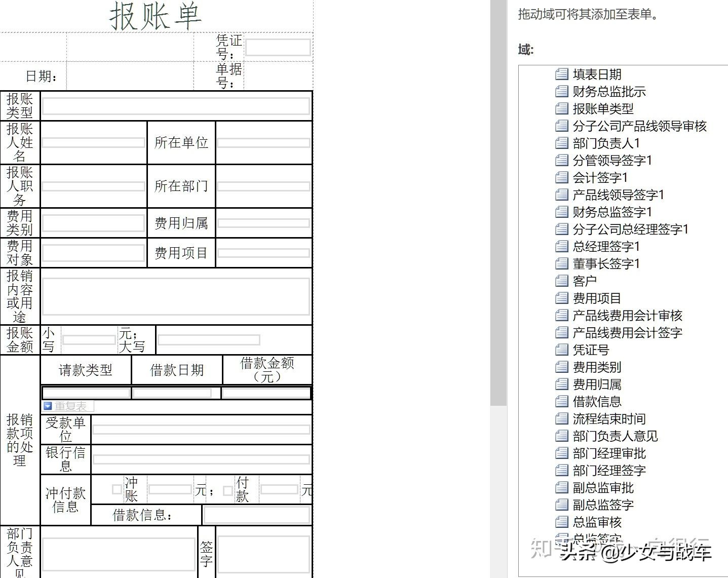This screenshot has width=728, height=578.
Task: Click the 凭证号 input box on form
Action: point(278,47)
